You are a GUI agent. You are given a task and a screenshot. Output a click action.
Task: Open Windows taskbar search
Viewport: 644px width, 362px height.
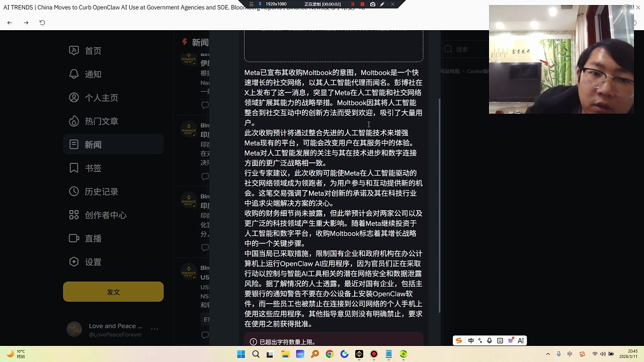click(x=256, y=354)
